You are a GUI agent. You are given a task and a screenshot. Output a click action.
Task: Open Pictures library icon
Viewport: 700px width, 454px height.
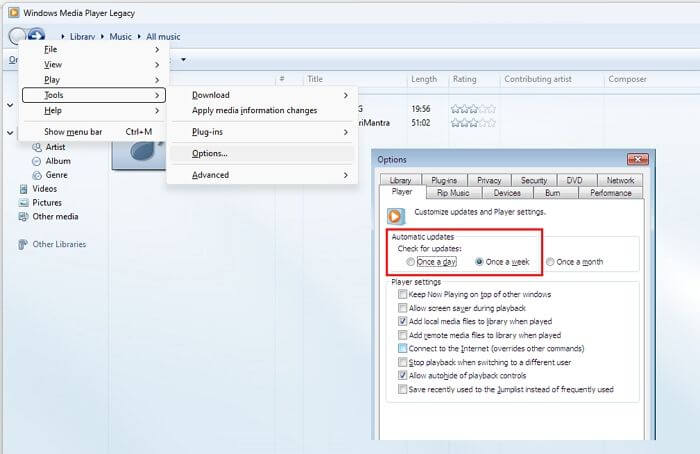[x=24, y=203]
